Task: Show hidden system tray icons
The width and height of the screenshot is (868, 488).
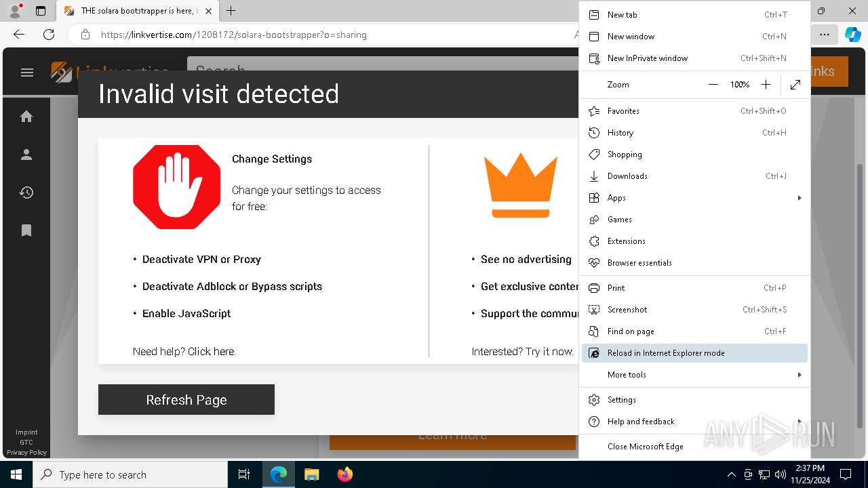Action: pyautogui.click(x=731, y=474)
